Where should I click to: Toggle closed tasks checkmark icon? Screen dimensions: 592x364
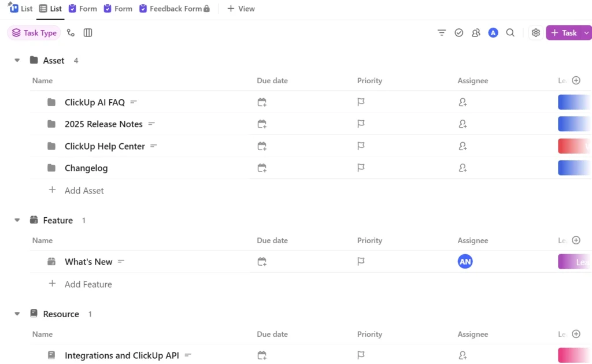click(x=458, y=33)
